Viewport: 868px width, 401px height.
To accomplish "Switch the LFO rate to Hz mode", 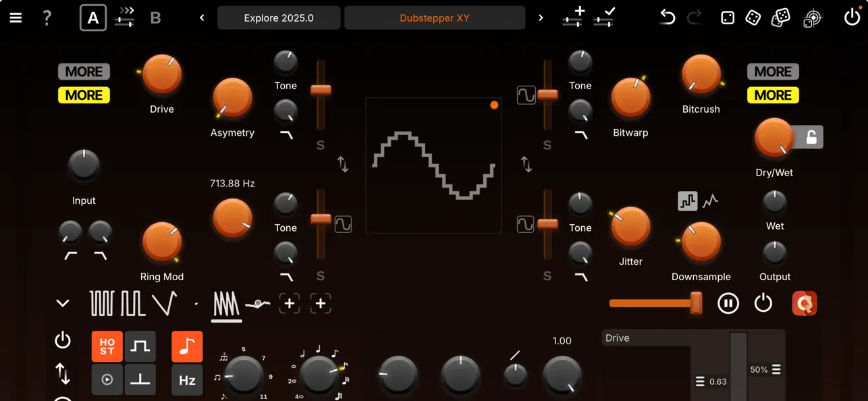I will coord(187,379).
